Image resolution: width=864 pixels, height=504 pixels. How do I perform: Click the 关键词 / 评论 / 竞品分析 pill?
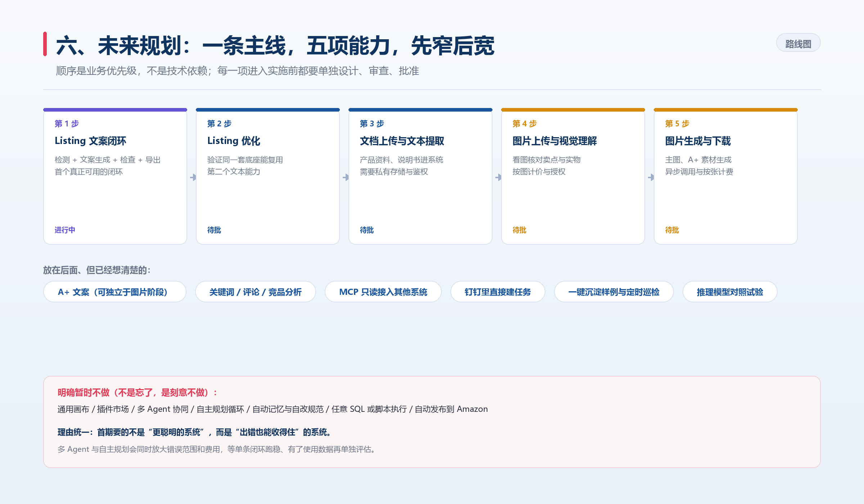256,292
